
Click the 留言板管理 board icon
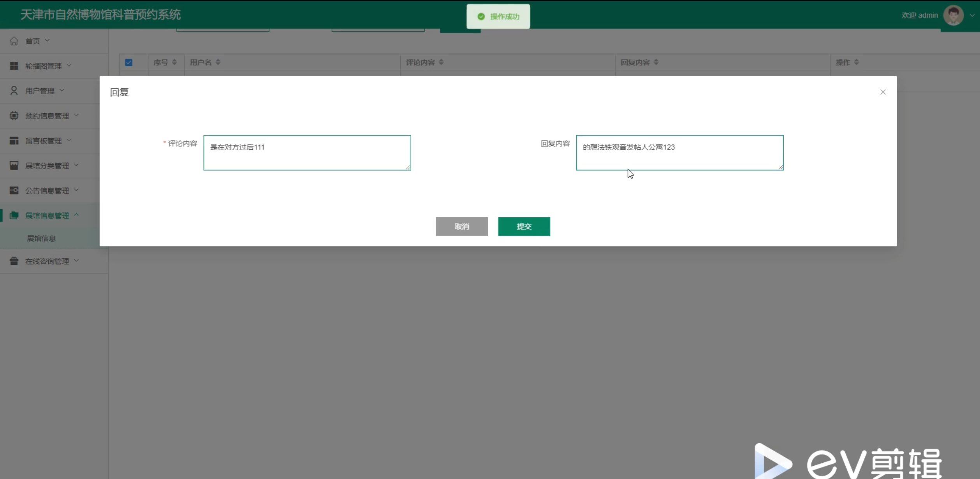(14, 141)
